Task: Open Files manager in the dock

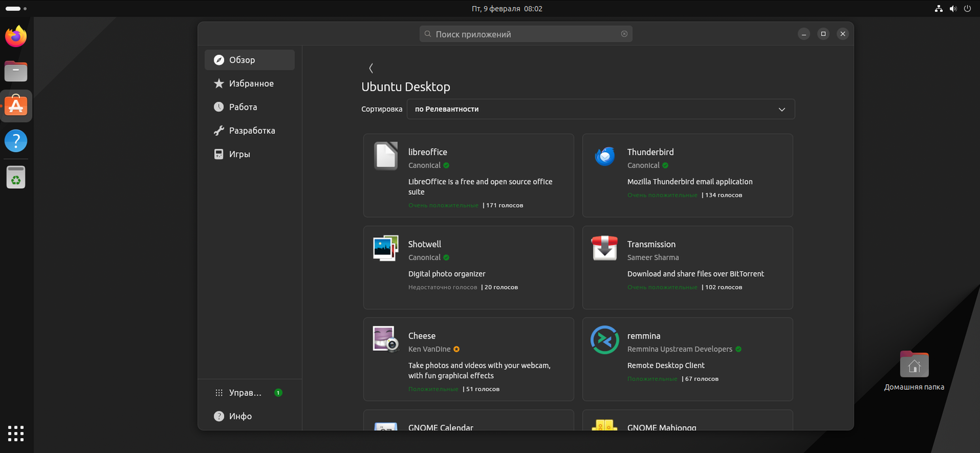Action: click(x=16, y=71)
